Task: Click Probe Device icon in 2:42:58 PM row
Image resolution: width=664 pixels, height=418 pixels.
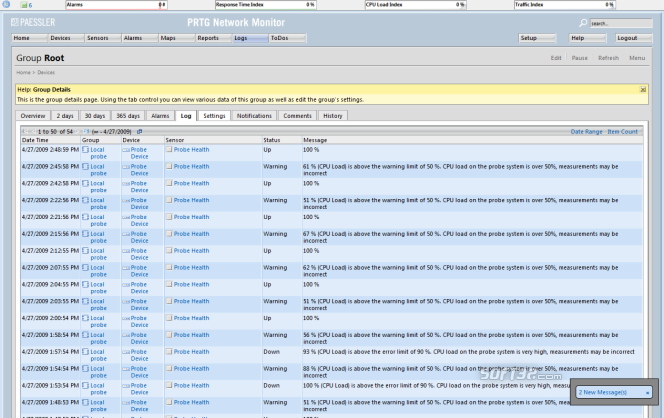Action: click(126, 184)
